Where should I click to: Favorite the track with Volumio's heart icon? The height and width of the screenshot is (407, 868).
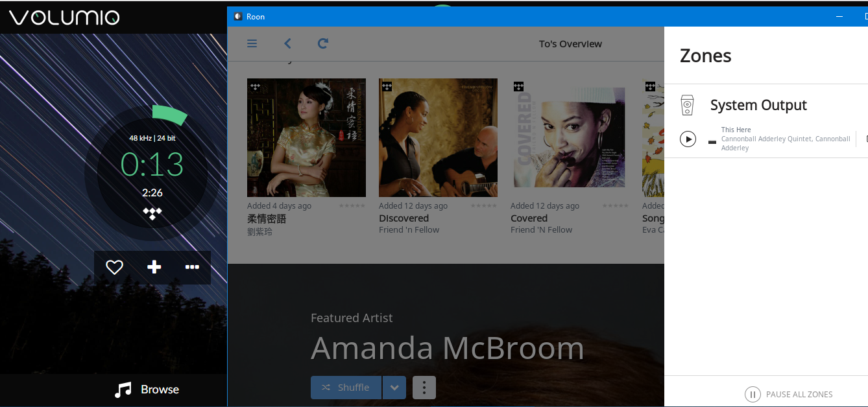[115, 267]
